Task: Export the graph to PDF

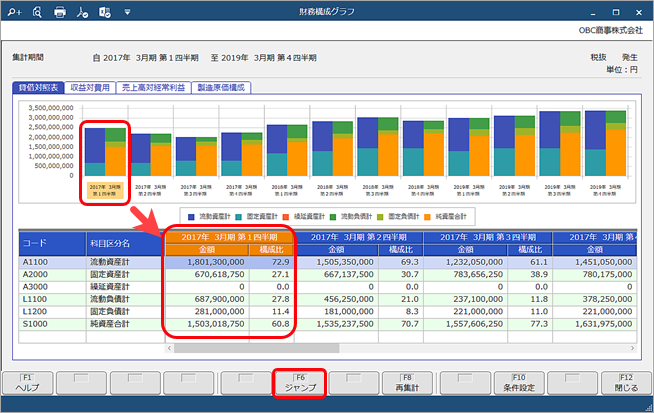Action: (82, 12)
